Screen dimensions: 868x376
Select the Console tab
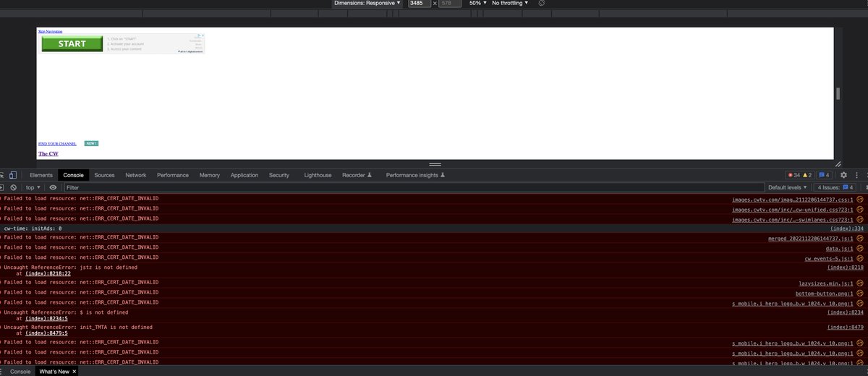coord(73,175)
